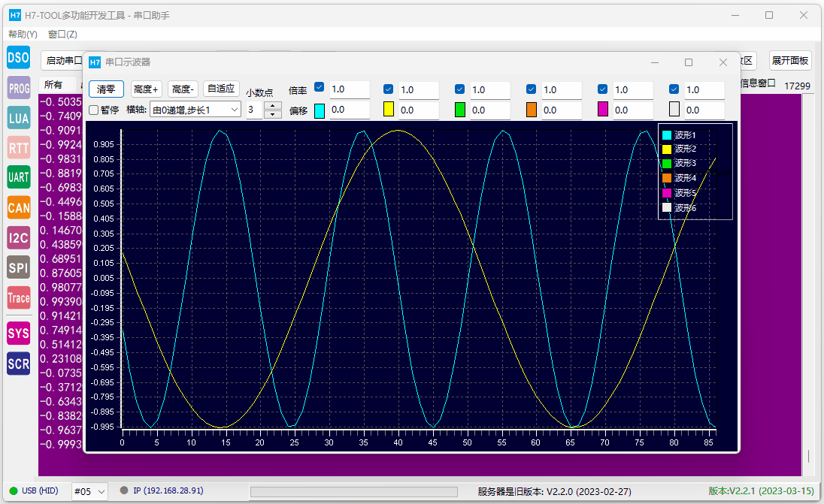Open the 窗口(Z) window menu

pyautogui.click(x=62, y=34)
